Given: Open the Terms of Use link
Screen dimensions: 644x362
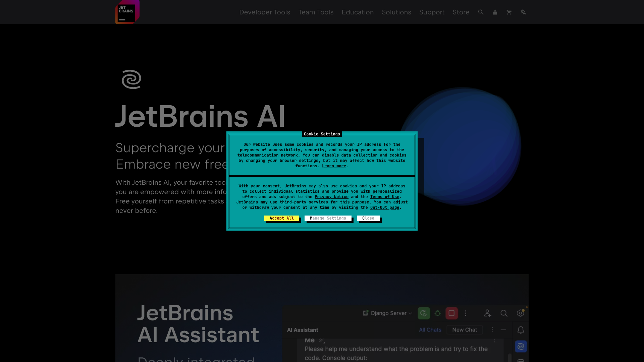Looking at the screenshot, I should [x=385, y=197].
